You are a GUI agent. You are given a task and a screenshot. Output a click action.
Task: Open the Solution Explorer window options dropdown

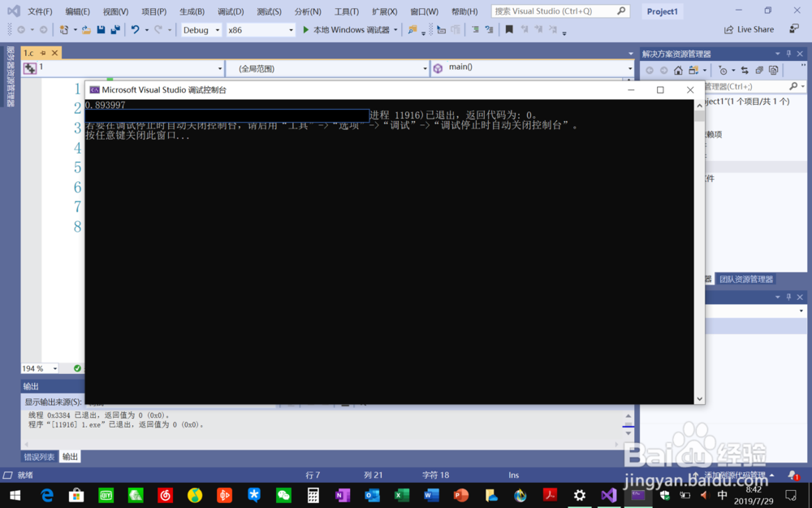pos(777,54)
